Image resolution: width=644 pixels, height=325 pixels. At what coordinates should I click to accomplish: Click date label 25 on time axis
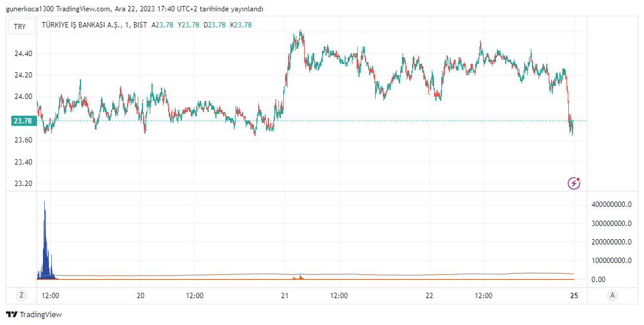point(574,296)
